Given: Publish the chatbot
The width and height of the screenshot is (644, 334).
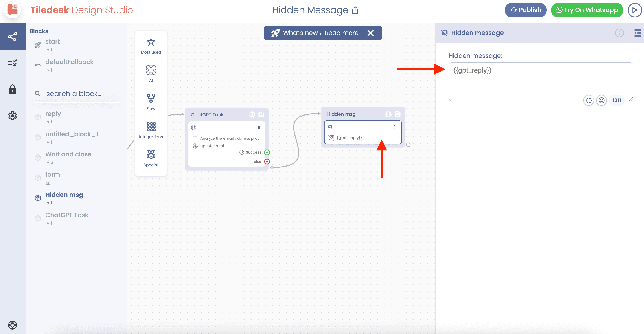Looking at the screenshot, I should point(526,10).
